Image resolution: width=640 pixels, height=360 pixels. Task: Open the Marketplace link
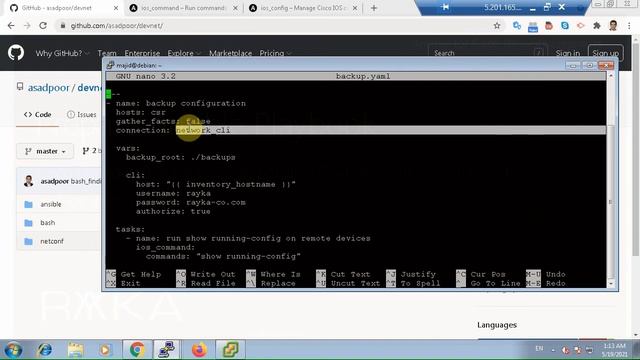pos(230,53)
